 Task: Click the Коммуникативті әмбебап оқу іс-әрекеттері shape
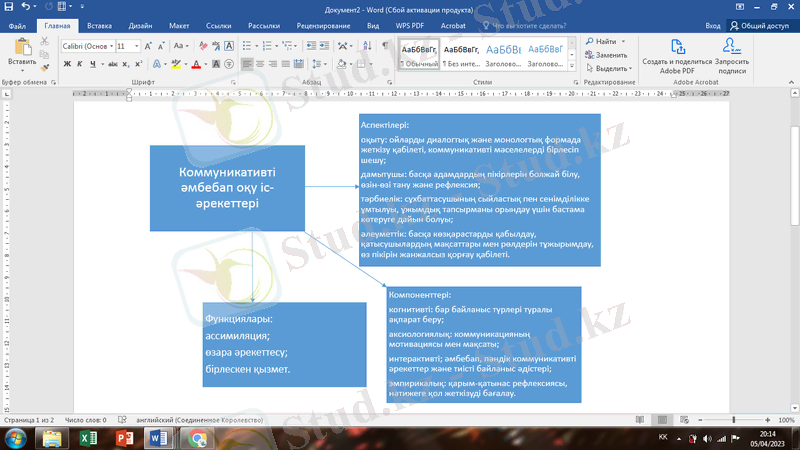click(227, 188)
